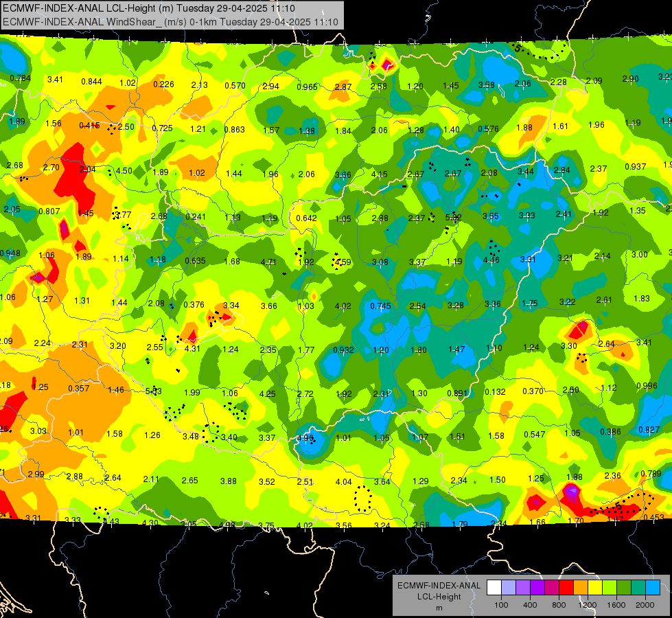The image size is (672, 618).
Task: Click the pure yellow legend swatch
Action: click(595, 588)
